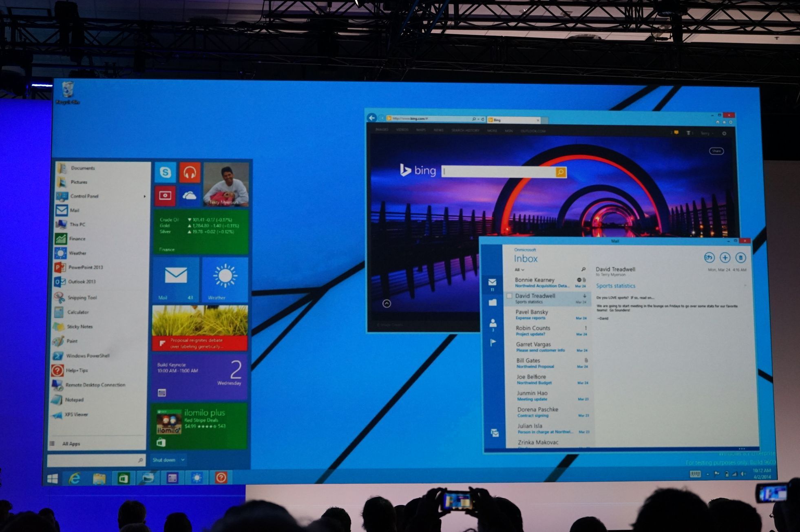The height and width of the screenshot is (532, 800).
Task: Open Robin Counts' Project update email
Action: pyautogui.click(x=549, y=331)
